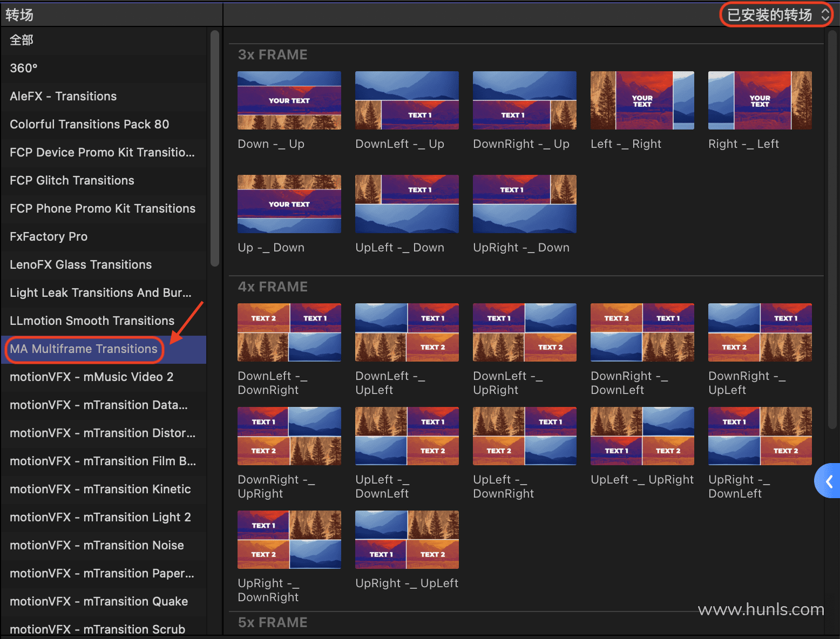Open the FxFactory Pro category
Viewport: 840px width, 639px height.
49,236
